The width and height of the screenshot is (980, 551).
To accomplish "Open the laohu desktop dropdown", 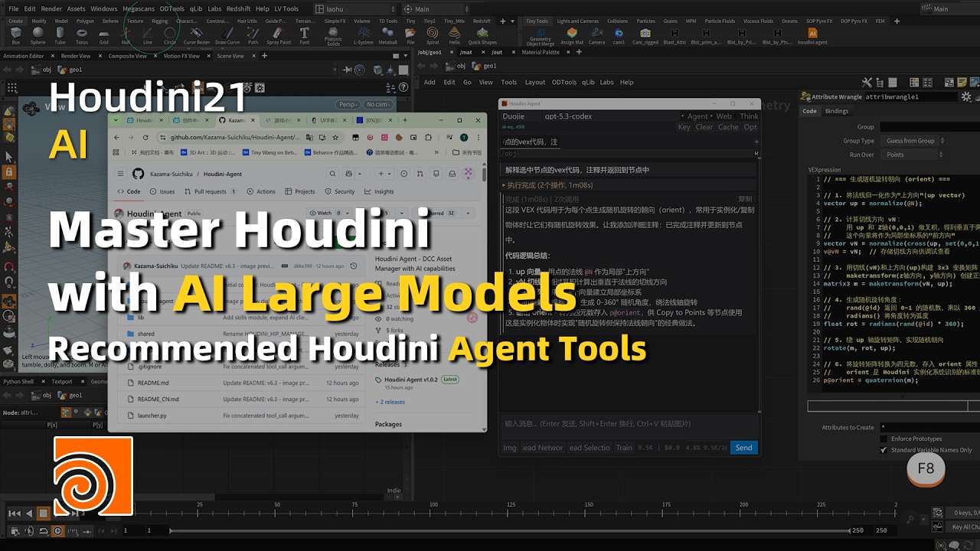I will click(356, 9).
